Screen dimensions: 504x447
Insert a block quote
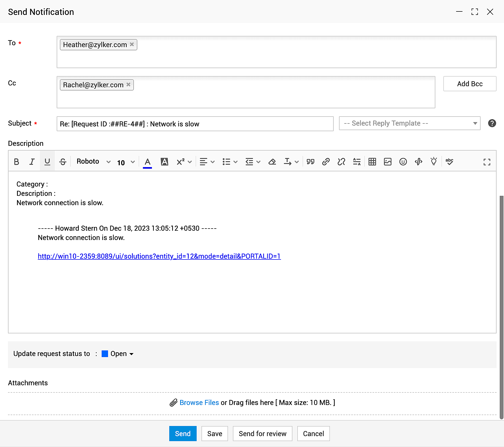pyautogui.click(x=310, y=162)
